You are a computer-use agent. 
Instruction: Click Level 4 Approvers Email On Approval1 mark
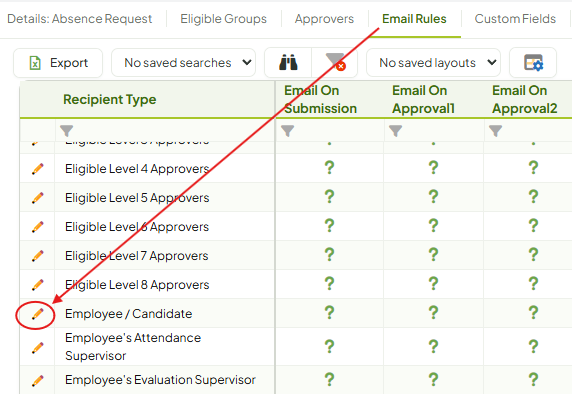tap(433, 168)
